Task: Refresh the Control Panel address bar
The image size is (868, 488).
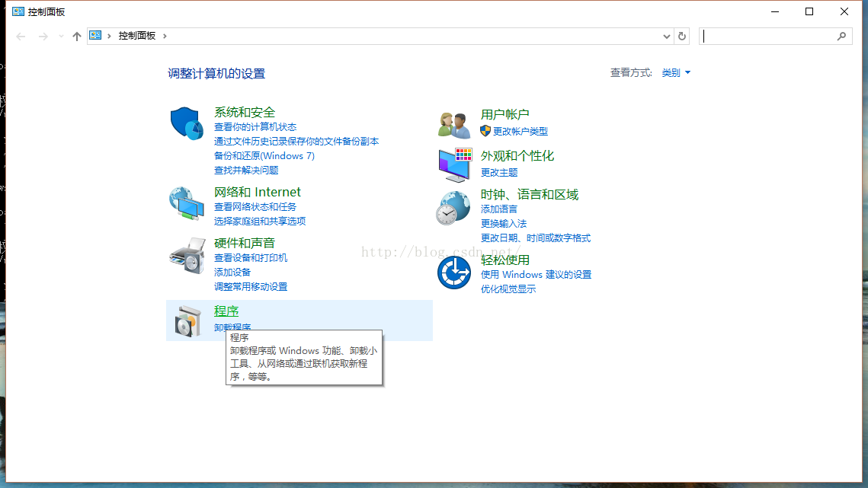Action: click(682, 36)
